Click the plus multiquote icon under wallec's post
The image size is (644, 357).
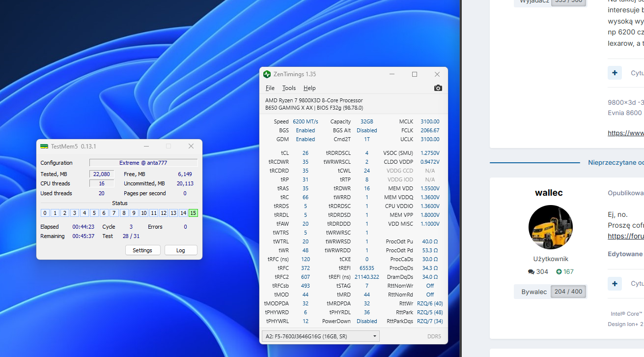(x=615, y=284)
